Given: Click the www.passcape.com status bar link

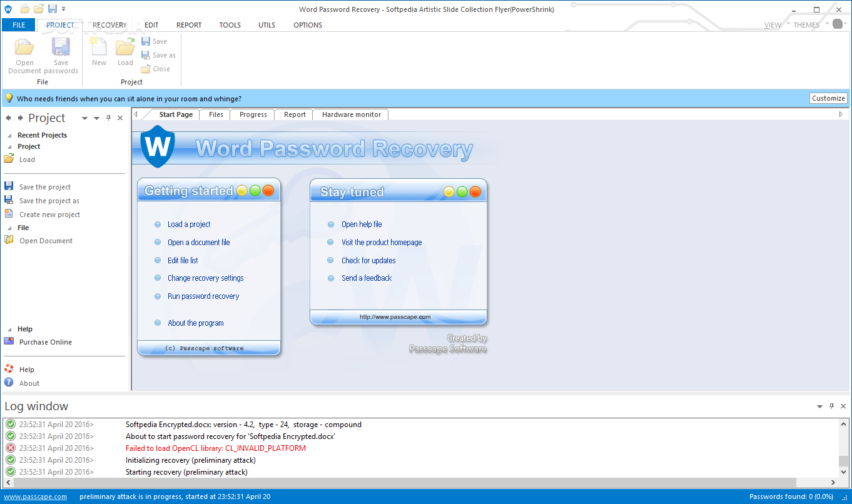Looking at the screenshot, I should pos(36,496).
